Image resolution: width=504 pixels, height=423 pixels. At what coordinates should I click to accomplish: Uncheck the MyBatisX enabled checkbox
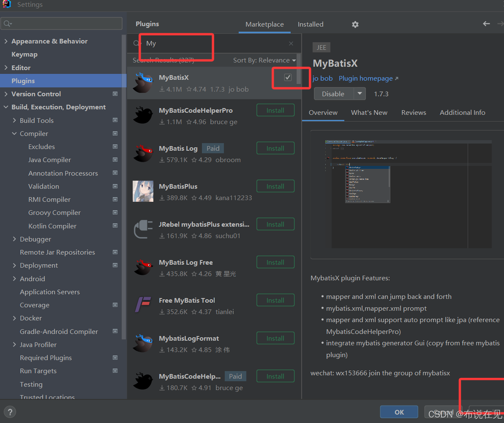pos(288,77)
